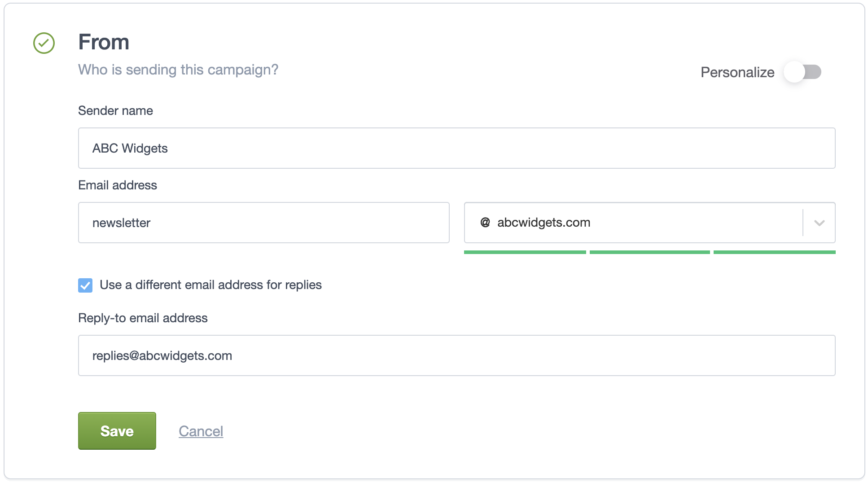Click into the 'newsletter' email prefix field
The height and width of the screenshot is (482, 868).
pos(263,223)
